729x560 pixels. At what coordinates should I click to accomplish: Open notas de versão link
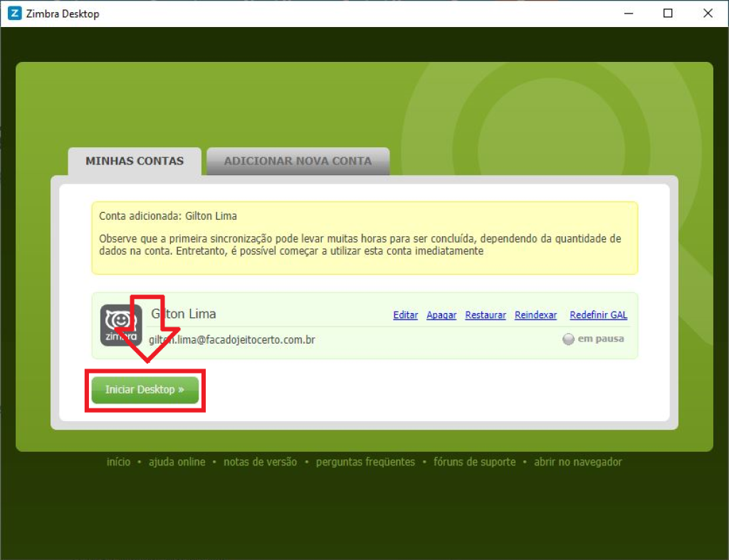pyautogui.click(x=261, y=462)
